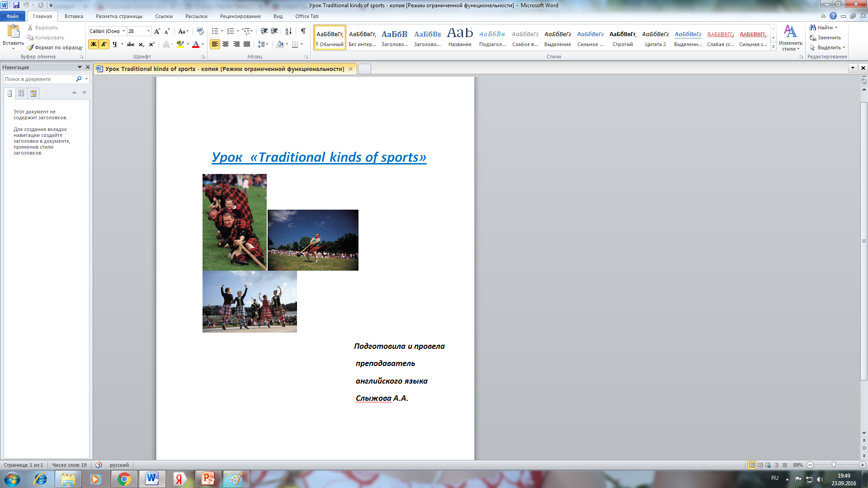Open the Calibri font name dropdown
The width and height of the screenshot is (868, 488).
coord(123,31)
